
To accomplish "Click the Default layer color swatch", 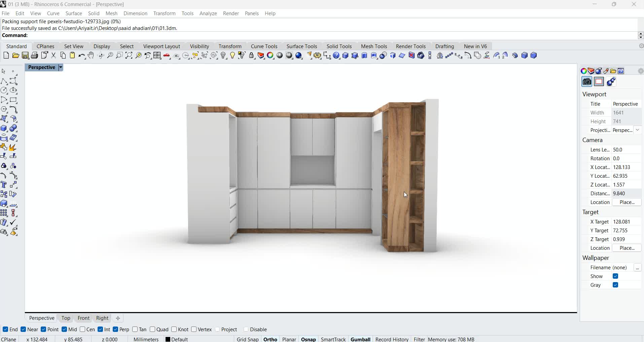I will click(x=169, y=339).
